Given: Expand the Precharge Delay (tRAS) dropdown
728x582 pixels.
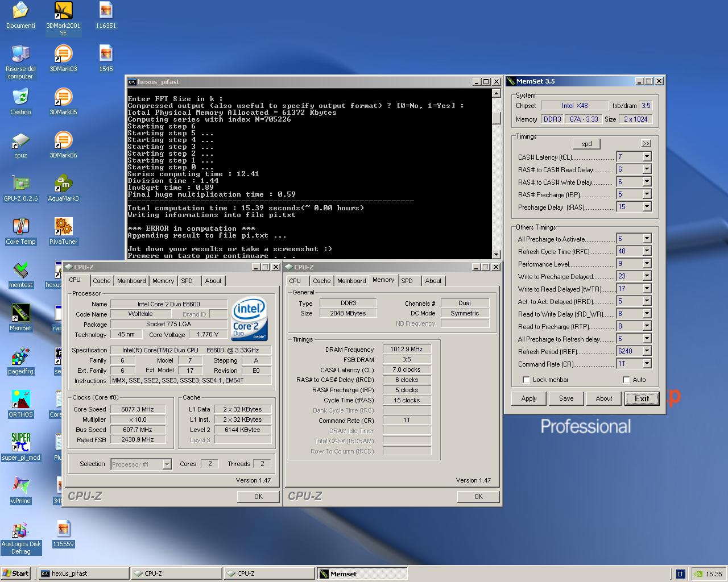Looking at the screenshot, I should [647, 207].
